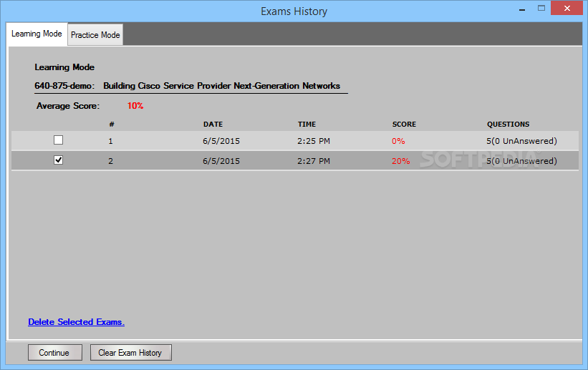Image resolution: width=588 pixels, height=370 pixels.
Task: Click the SCORE column header
Action: click(x=404, y=124)
